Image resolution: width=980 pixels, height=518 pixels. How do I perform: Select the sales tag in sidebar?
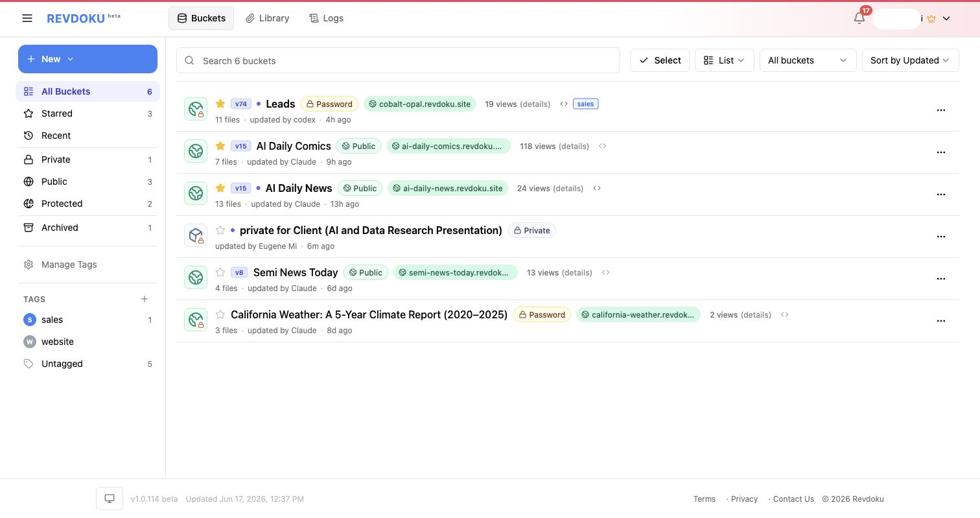point(87,320)
